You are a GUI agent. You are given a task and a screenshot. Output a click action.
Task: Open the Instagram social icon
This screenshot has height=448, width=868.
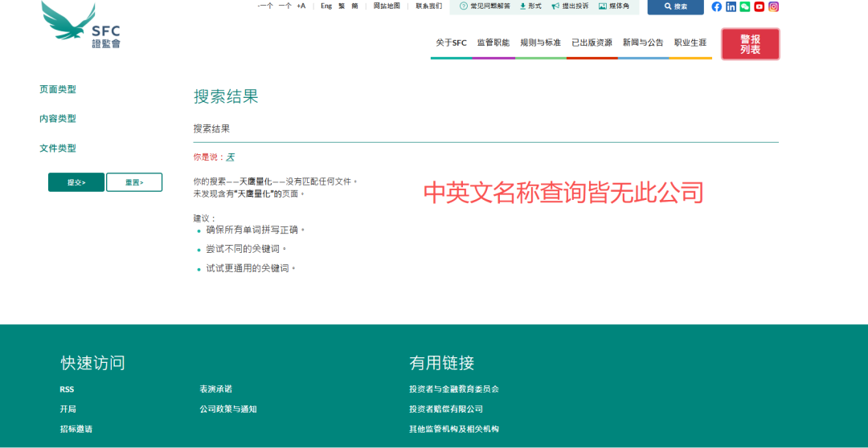tap(773, 6)
